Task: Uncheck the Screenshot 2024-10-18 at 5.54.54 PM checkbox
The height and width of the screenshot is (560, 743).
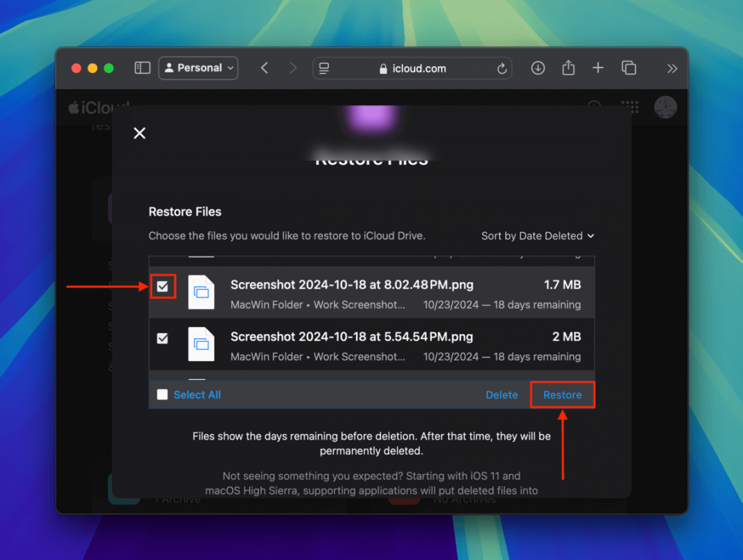Action: (x=162, y=338)
